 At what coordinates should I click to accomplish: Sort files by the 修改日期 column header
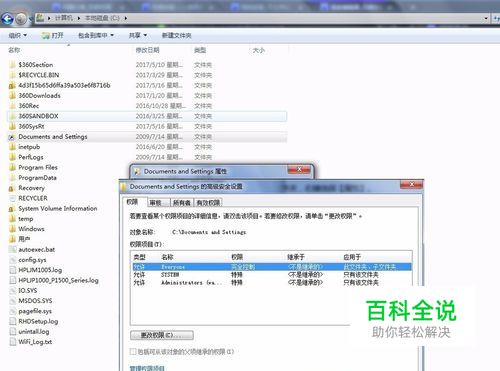click(x=147, y=50)
